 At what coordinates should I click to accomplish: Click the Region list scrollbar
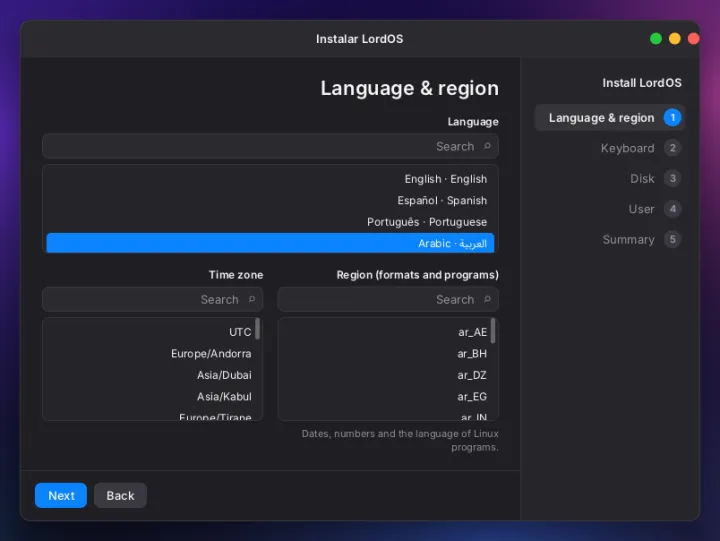click(x=493, y=331)
